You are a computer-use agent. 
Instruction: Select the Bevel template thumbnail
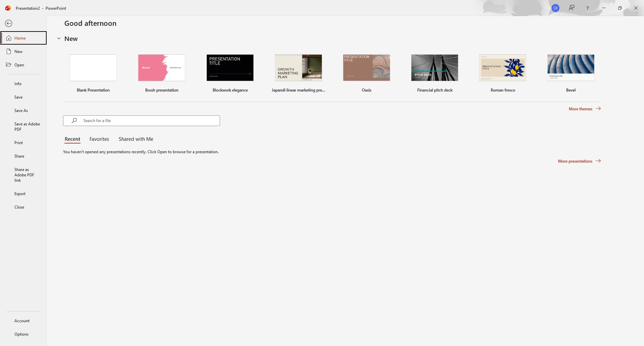click(571, 68)
